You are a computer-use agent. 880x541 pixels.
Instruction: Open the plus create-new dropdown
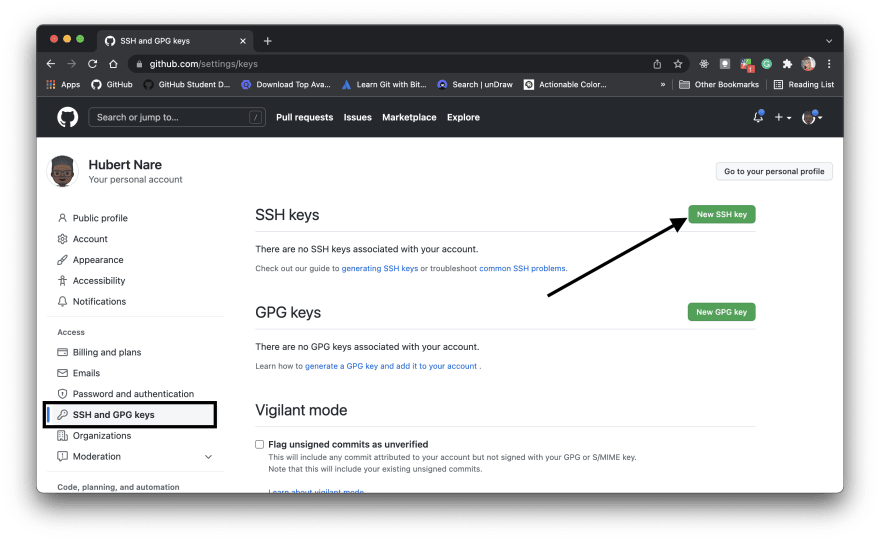click(x=782, y=117)
